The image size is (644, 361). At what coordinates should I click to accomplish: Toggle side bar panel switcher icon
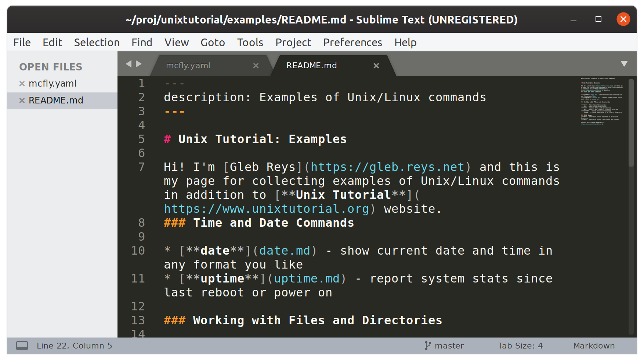click(22, 346)
